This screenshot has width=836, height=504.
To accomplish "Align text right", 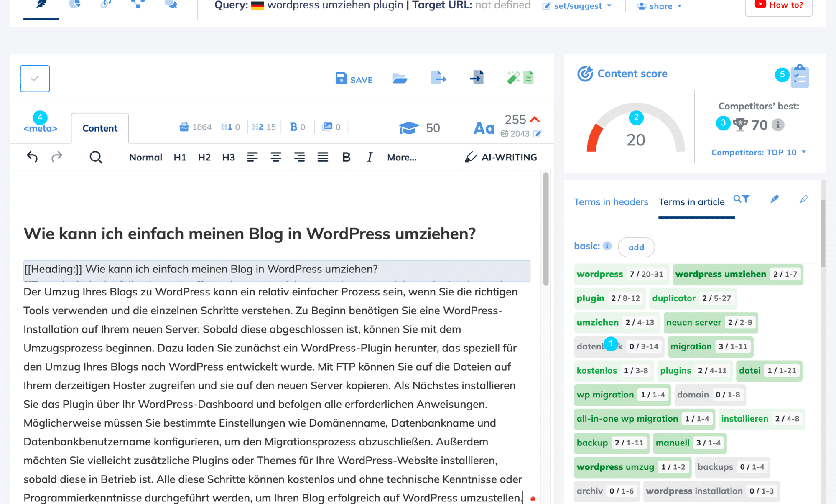I will coord(299,157).
